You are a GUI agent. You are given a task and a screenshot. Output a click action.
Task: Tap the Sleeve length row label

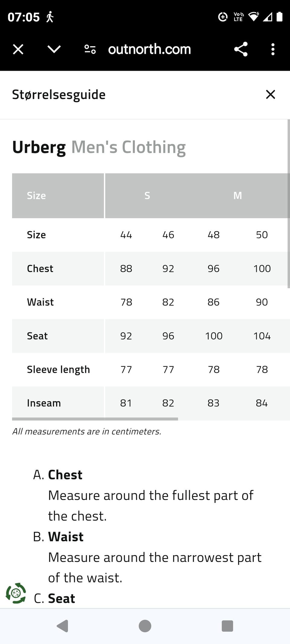pyautogui.click(x=58, y=370)
